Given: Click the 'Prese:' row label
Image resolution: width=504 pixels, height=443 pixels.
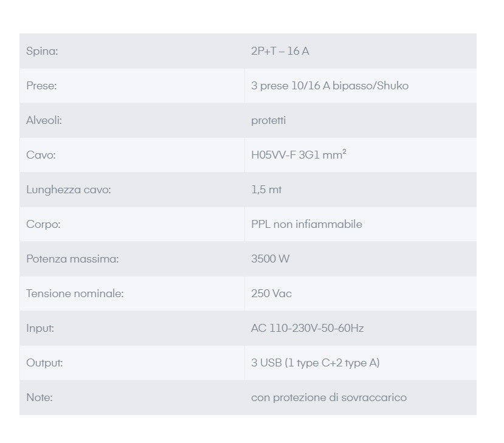Looking at the screenshot, I should coord(41,86).
